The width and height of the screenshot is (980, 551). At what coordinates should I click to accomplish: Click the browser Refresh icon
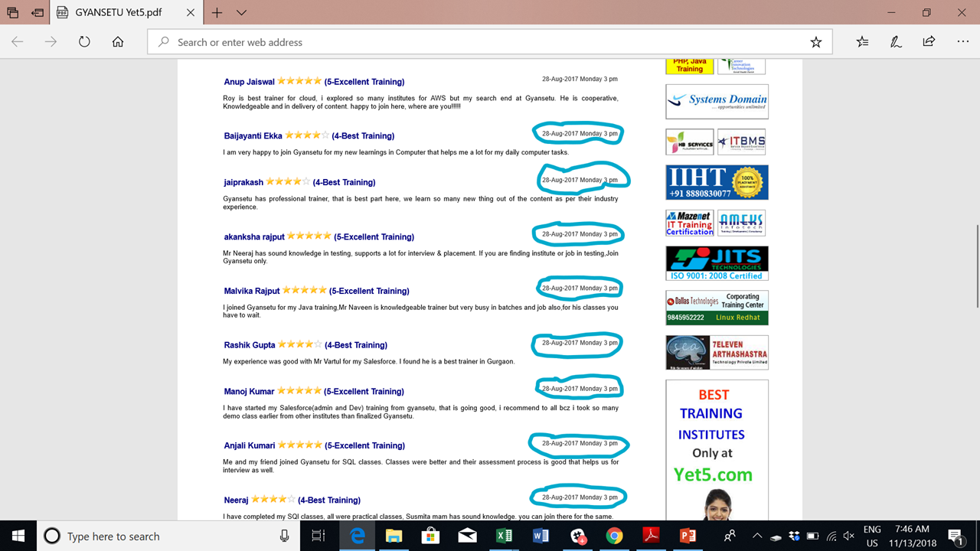pos(84,42)
